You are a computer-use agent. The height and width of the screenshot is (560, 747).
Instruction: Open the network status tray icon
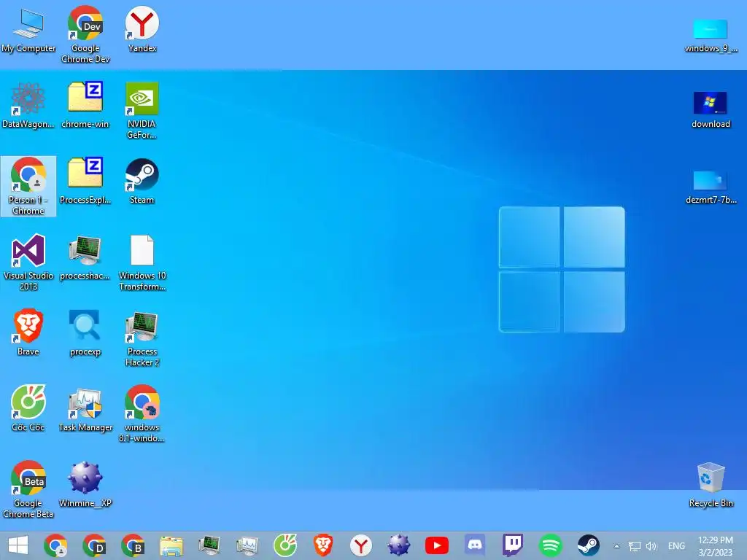coord(634,546)
